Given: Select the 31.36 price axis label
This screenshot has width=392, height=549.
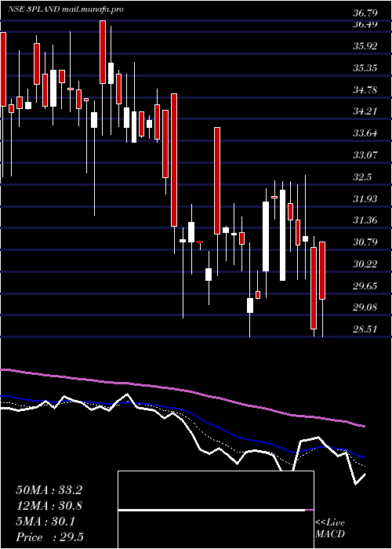Looking at the screenshot, I should (365, 220).
